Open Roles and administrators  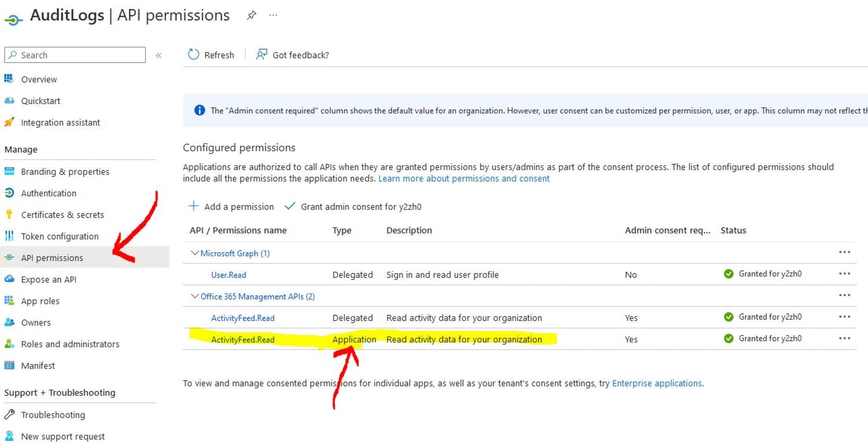pyautogui.click(x=69, y=344)
